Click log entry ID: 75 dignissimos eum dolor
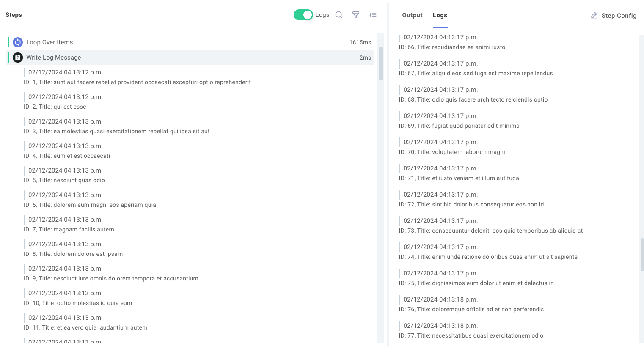Screen dimensions: 644x346 [x=476, y=283]
